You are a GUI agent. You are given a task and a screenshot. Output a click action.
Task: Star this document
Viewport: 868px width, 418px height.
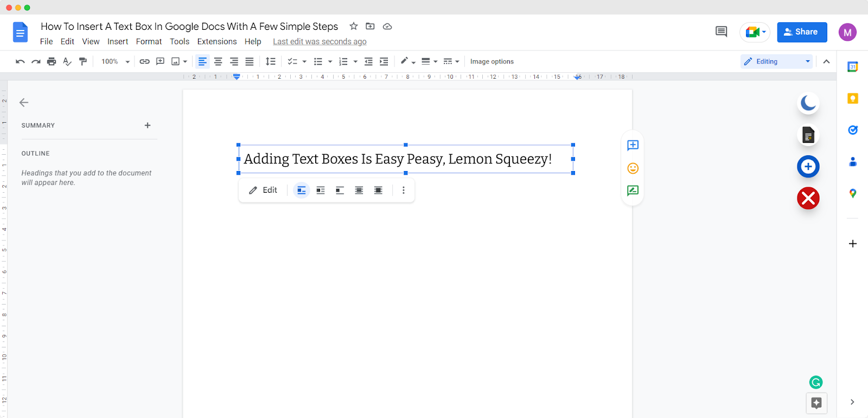(354, 26)
